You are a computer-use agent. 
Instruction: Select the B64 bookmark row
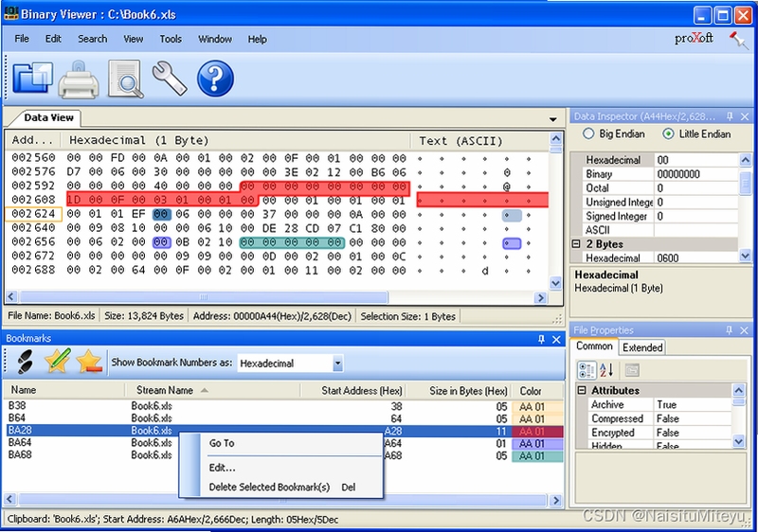coord(284,418)
